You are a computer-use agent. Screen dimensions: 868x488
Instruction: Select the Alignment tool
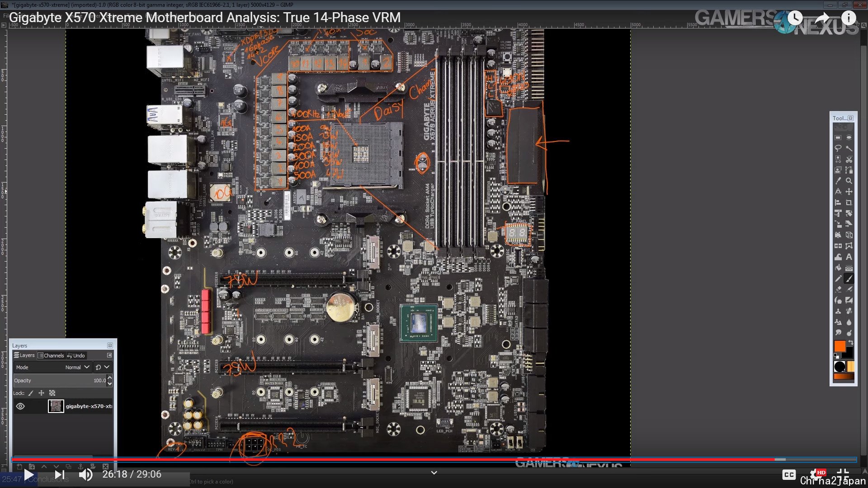(x=838, y=202)
